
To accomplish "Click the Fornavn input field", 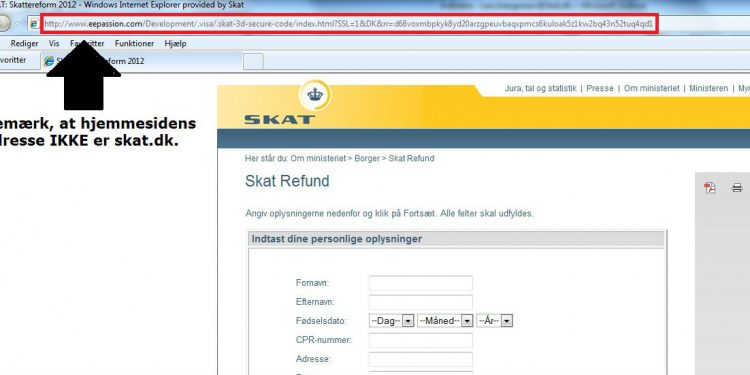I will [420, 283].
